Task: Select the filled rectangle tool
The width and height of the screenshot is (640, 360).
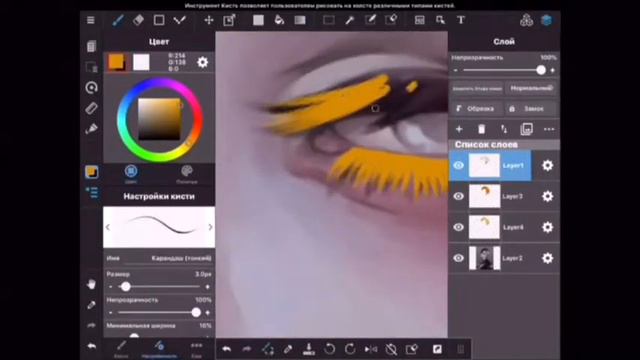Action: click(258, 20)
